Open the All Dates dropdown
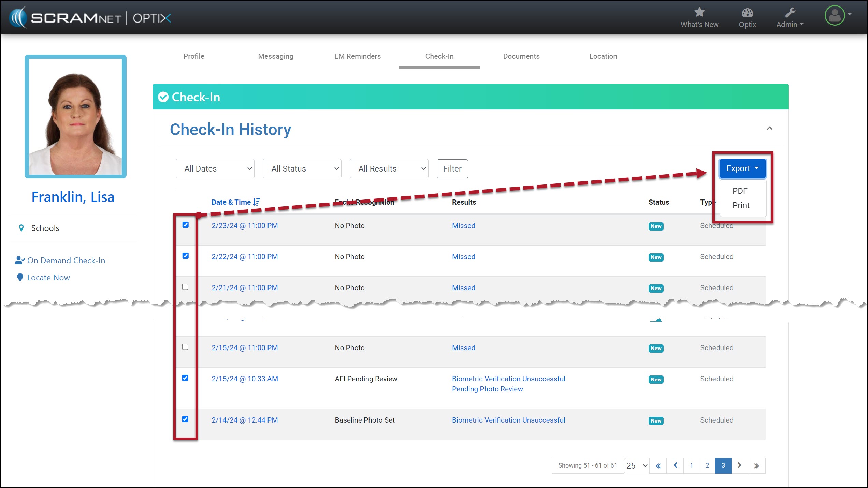The width and height of the screenshot is (868, 488). coord(215,169)
